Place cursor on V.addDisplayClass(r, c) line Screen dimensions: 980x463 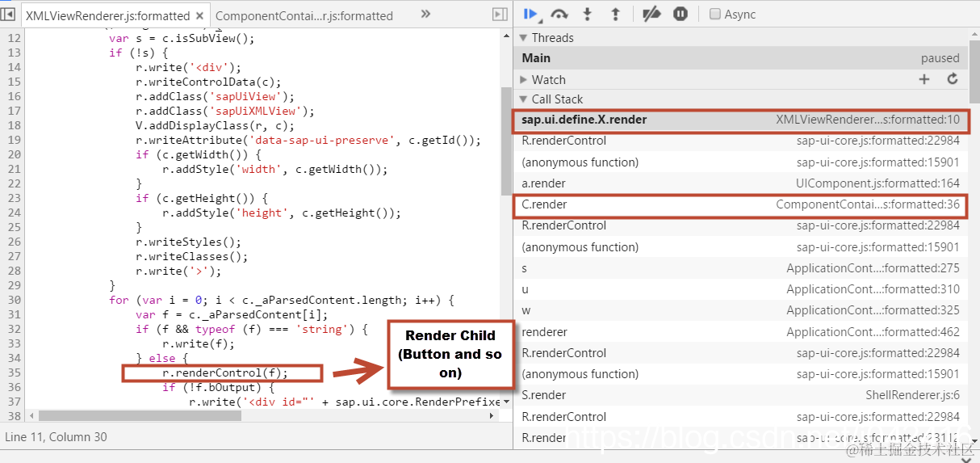point(215,125)
